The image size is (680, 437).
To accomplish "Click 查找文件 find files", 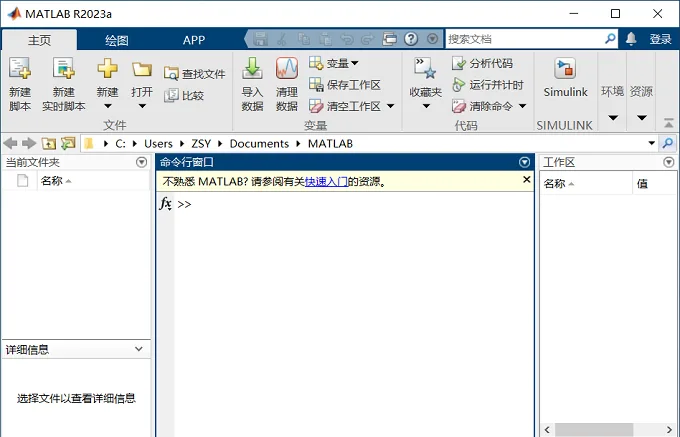I will click(x=195, y=74).
